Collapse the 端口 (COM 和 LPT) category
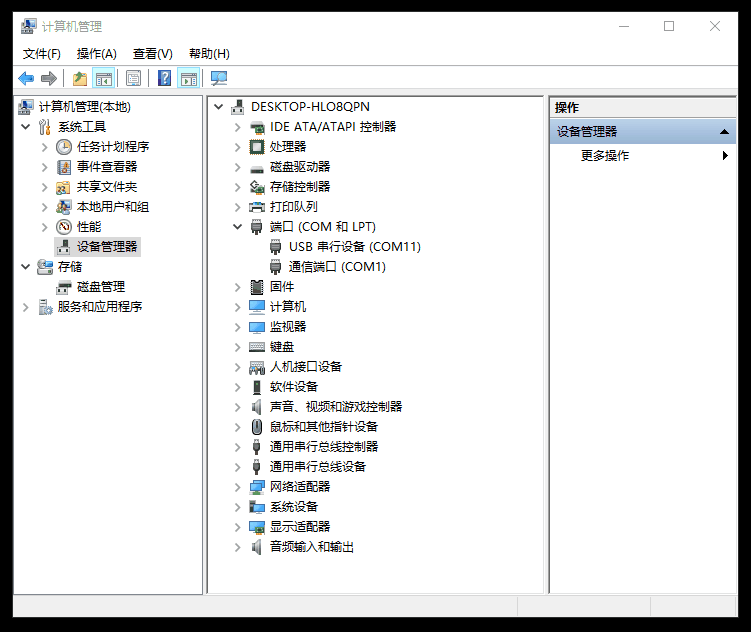The width and height of the screenshot is (751, 632). pyautogui.click(x=238, y=226)
